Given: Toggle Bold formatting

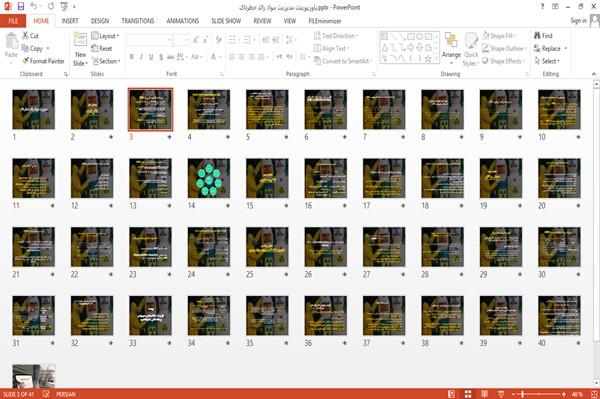Looking at the screenshot, I should pyautogui.click(x=132, y=57).
